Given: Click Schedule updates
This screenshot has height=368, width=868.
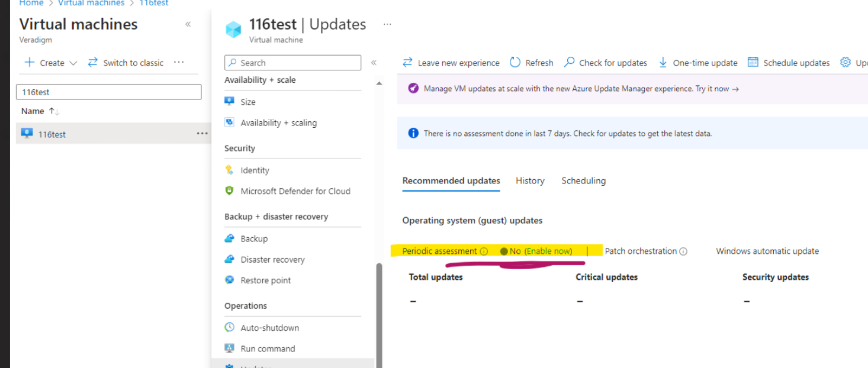Looking at the screenshot, I should pyautogui.click(x=789, y=63).
